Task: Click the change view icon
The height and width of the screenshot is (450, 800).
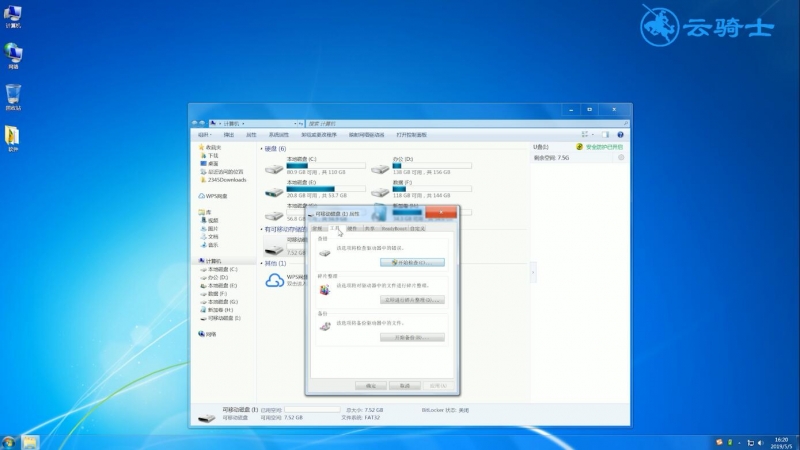Action: click(x=585, y=135)
